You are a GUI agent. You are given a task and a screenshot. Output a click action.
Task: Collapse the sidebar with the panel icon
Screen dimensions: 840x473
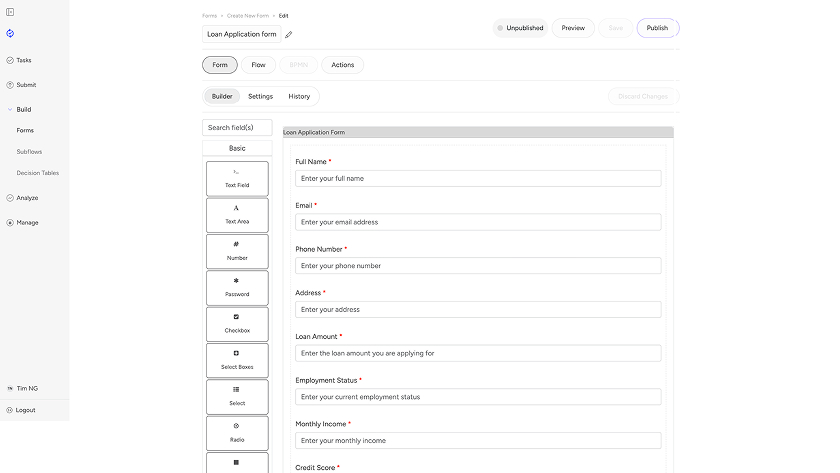coord(10,11)
